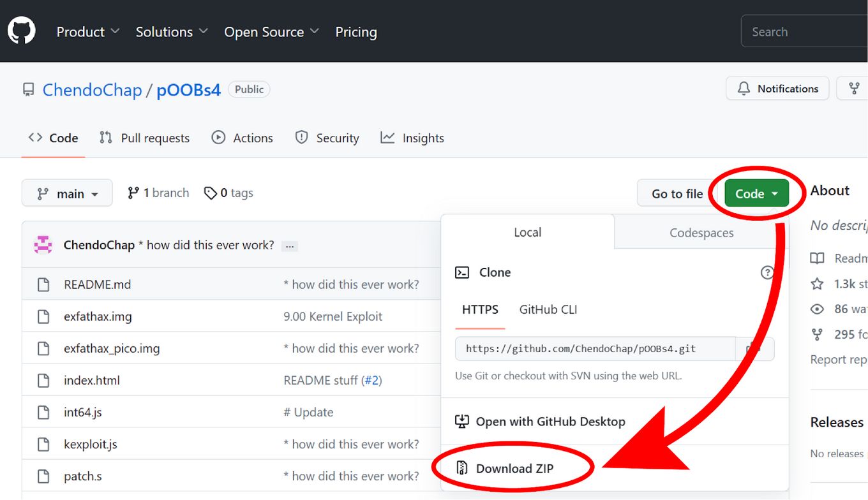The image size is (868, 500).
Task: View the 1 branch link
Action: click(x=158, y=193)
